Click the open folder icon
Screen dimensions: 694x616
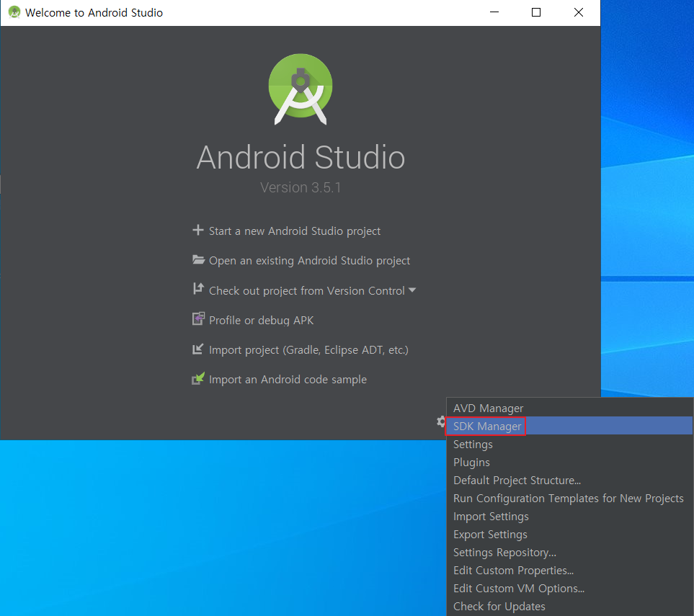(x=198, y=260)
